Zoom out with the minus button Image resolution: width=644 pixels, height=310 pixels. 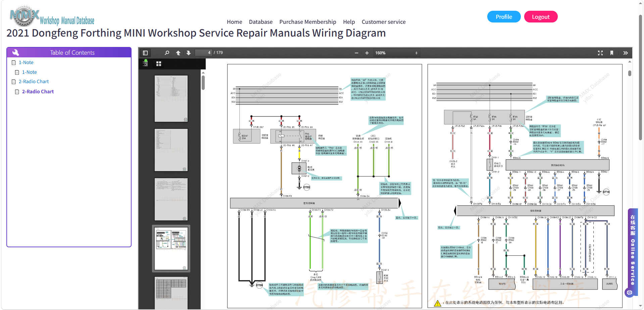click(x=356, y=53)
